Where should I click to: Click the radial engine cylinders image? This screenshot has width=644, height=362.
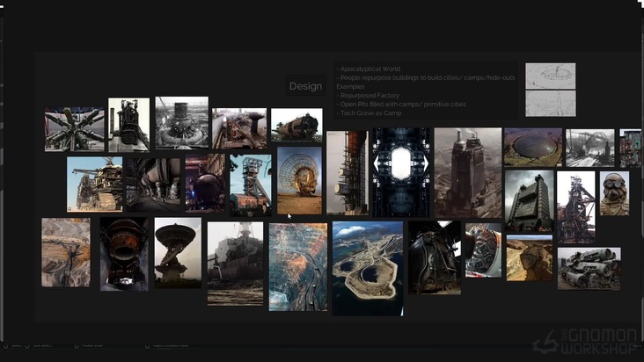tap(75, 129)
